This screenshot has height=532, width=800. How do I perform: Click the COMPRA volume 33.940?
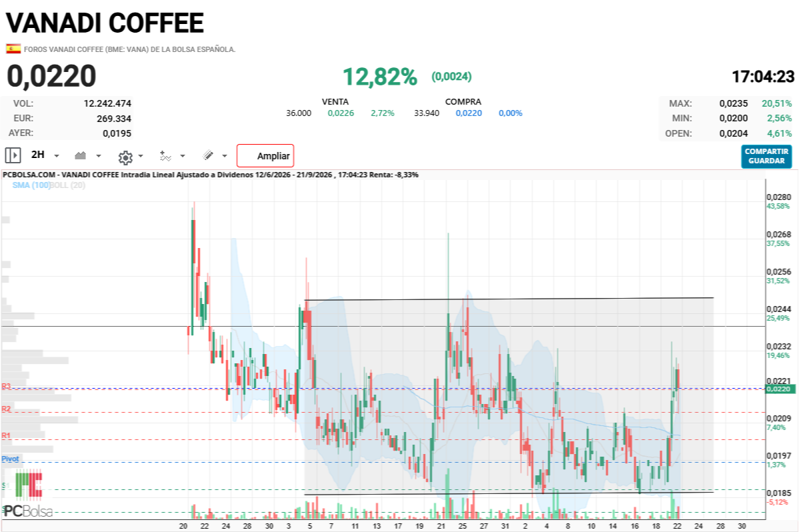pyautogui.click(x=427, y=113)
